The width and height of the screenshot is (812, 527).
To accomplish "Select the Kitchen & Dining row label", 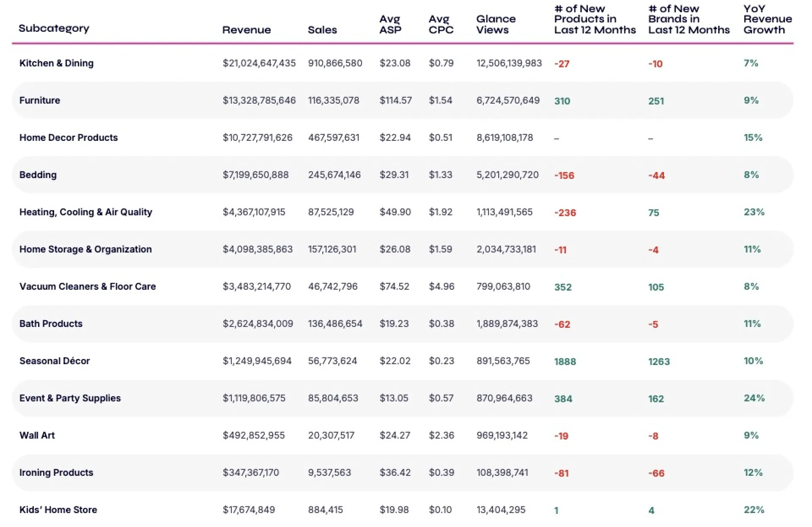I will click(57, 63).
